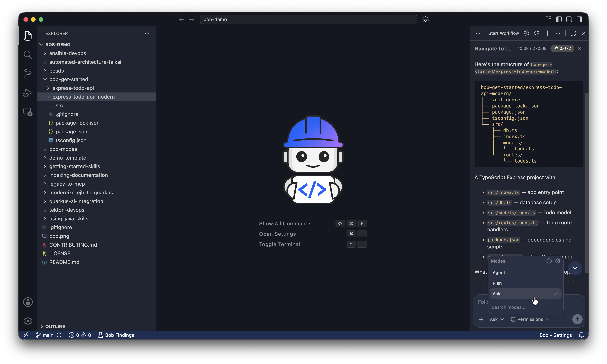Open tsconfig.json file
The width and height of the screenshot is (607, 364).
point(97,140)
